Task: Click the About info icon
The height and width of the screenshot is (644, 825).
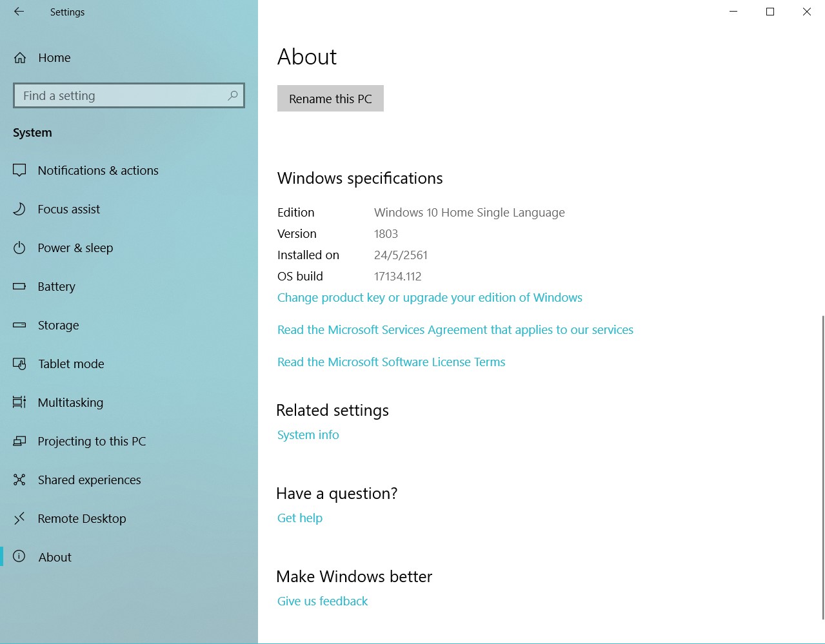Action: 19,556
